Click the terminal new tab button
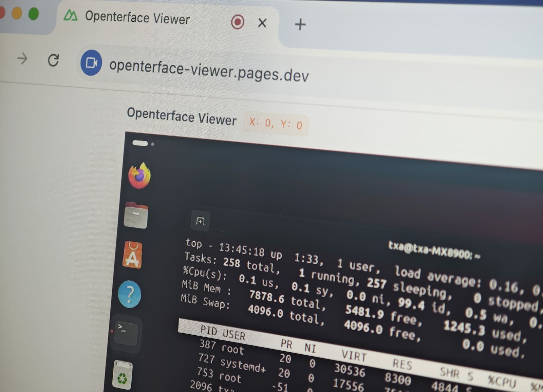Image resolution: width=543 pixels, height=392 pixels. coord(200,221)
